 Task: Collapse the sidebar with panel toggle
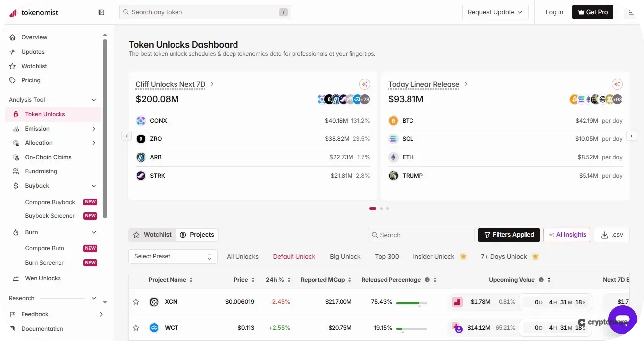[x=101, y=12]
